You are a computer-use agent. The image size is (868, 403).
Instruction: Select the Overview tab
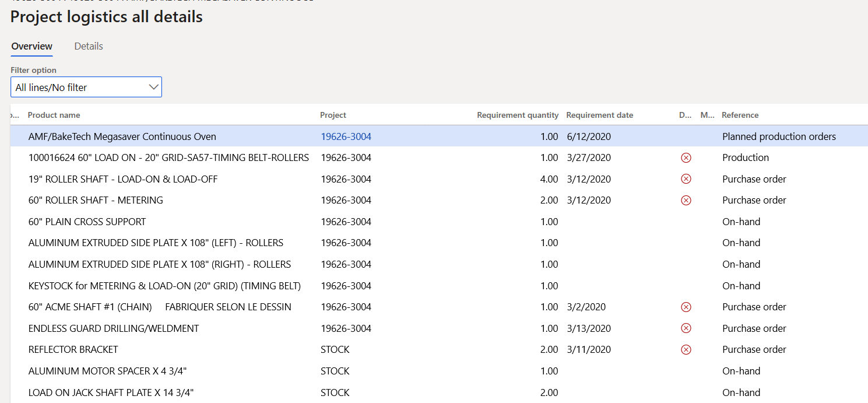tap(32, 46)
